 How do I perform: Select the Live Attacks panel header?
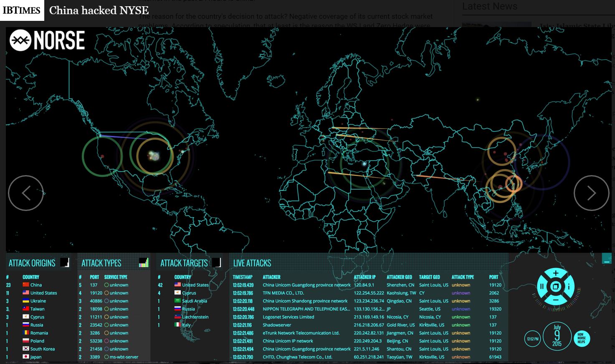(252, 263)
